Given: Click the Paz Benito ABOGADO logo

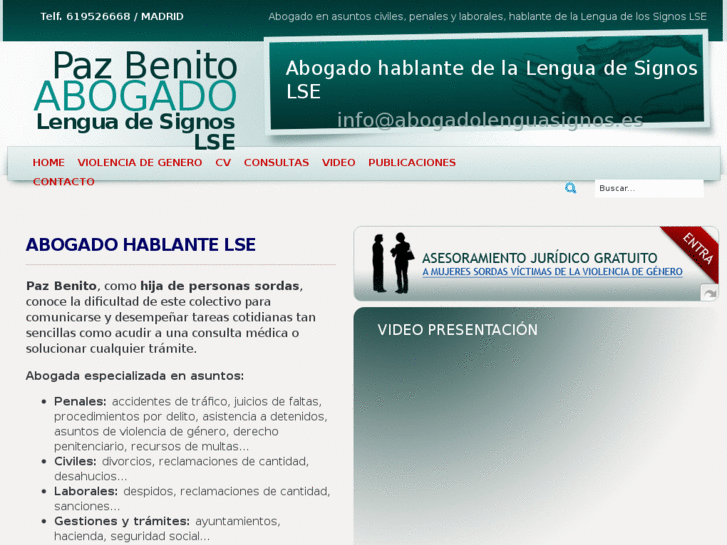Looking at the screenshot, I should (x=135, y=100).
